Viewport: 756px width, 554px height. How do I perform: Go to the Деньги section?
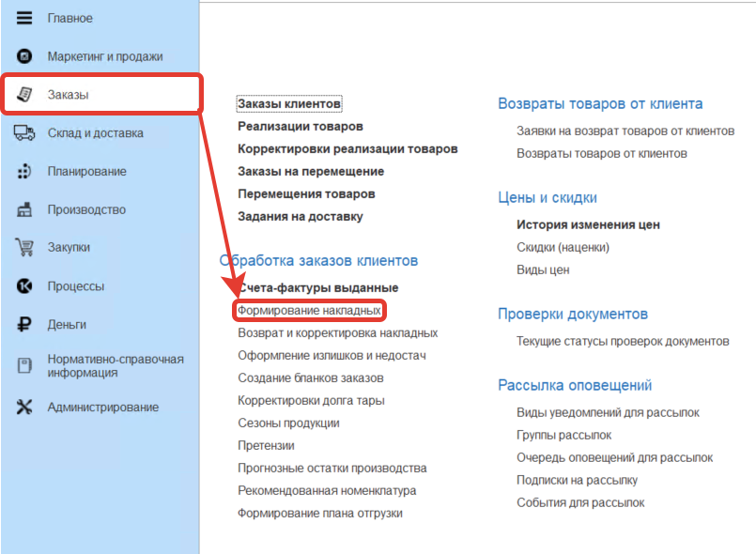click(67, 325)
